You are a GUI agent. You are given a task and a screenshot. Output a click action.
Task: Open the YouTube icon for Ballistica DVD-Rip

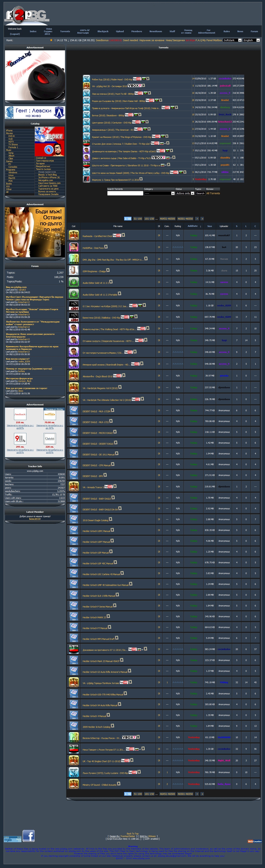click(x=125, y=317)
